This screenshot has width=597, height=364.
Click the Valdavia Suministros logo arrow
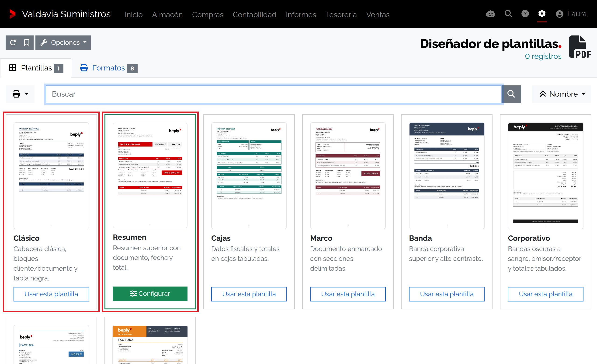tap(12, 14)
